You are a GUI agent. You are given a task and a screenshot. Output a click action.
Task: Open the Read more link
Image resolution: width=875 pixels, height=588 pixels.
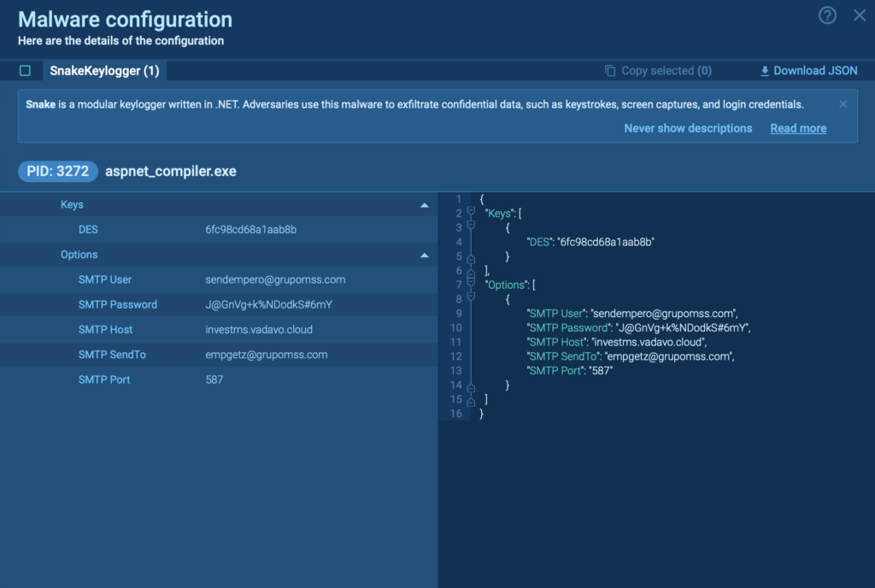(x=798, y=128)
